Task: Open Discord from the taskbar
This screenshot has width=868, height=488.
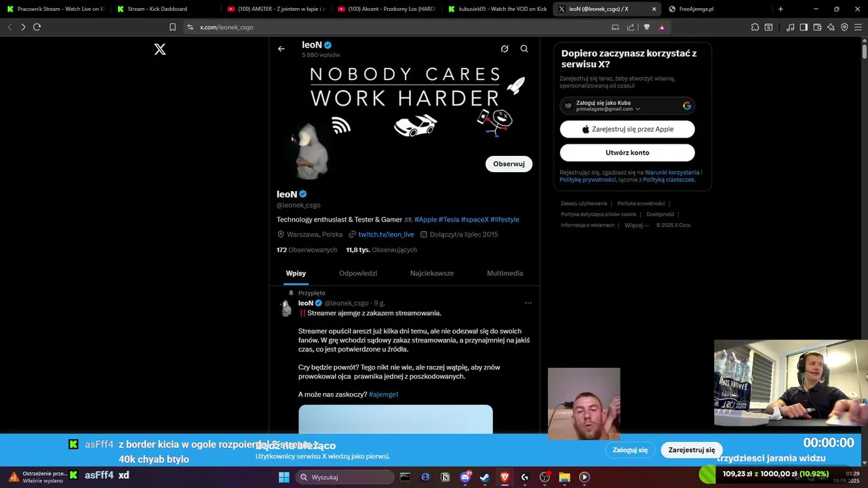Action: point(465,477)
